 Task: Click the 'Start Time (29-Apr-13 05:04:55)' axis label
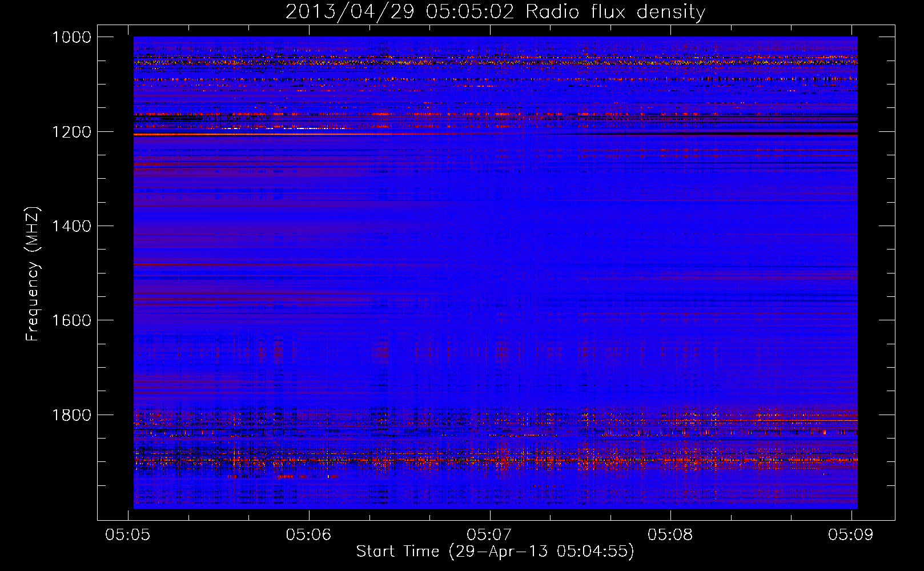coord(495,552)
